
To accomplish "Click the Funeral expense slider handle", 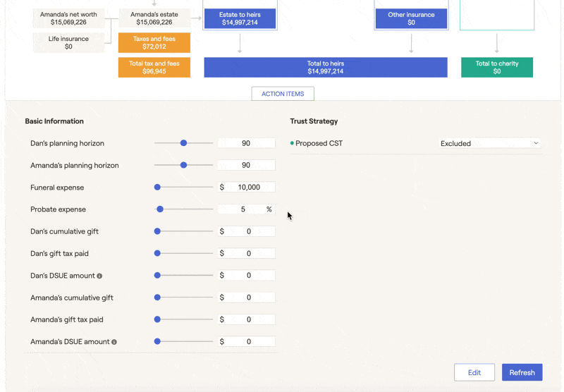I will click(157, 188).
